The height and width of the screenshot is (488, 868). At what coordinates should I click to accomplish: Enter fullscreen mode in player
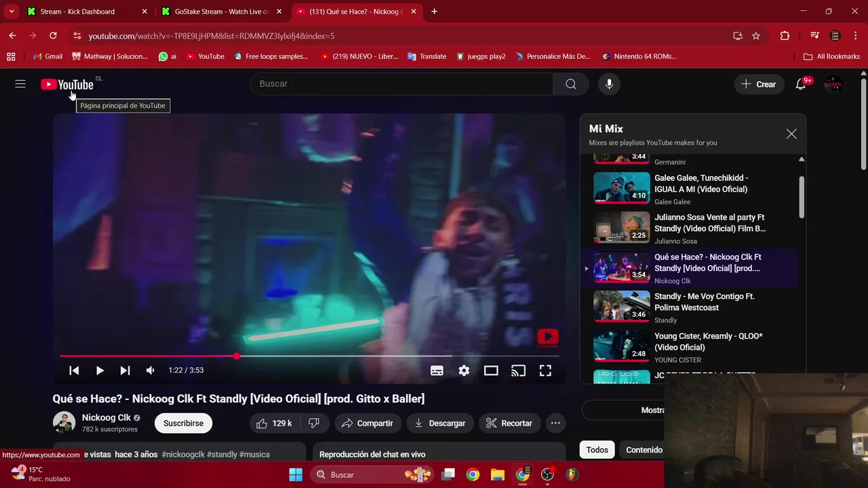[545, 371]
